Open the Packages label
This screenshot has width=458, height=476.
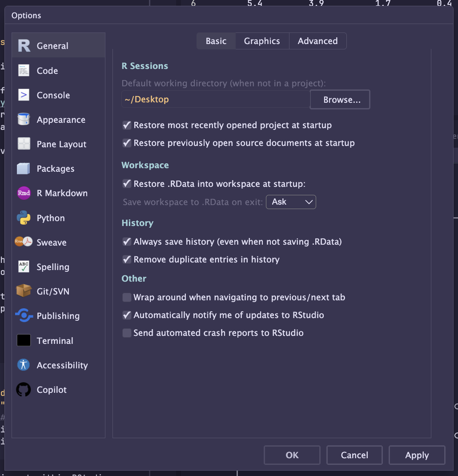tap(56, 169)
